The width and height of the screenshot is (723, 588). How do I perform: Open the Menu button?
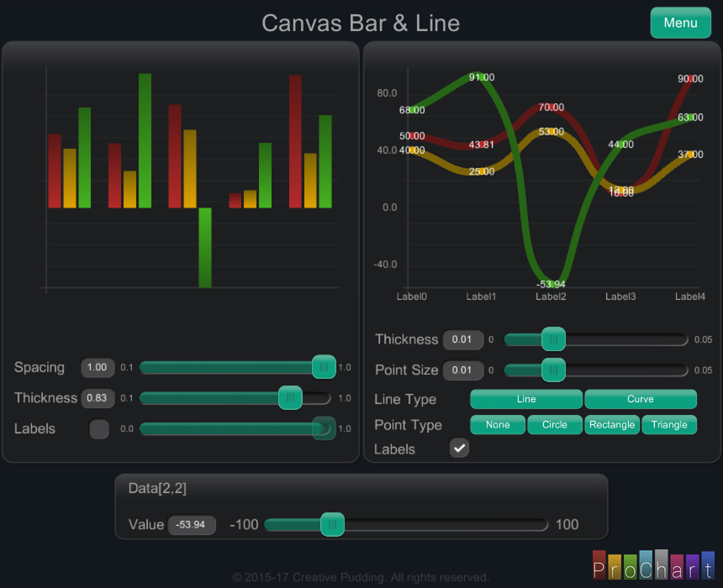[x=680, y=23]
